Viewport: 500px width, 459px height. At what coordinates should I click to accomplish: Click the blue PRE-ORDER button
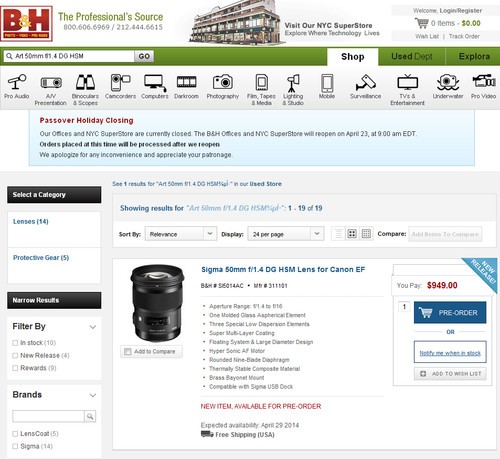pos(450,313)
